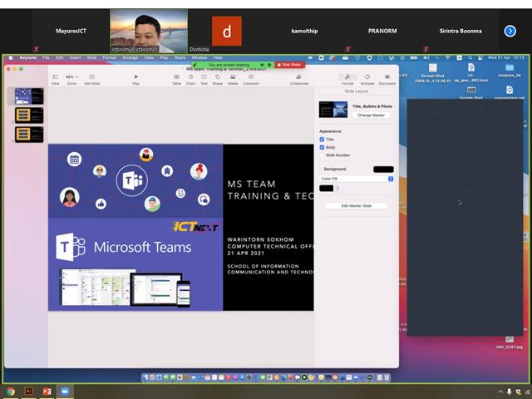Open Adobe Illustrator from the taskbar
532x399 pixels.
pos(28,392)
